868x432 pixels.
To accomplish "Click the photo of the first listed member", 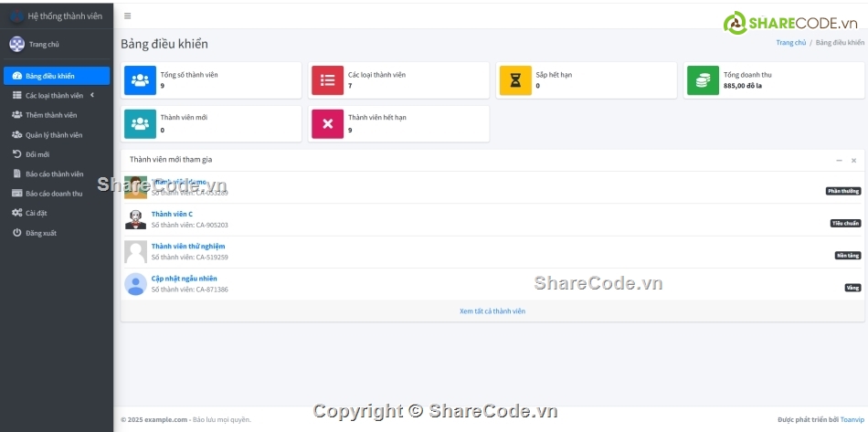I will (x=135, y=187).
